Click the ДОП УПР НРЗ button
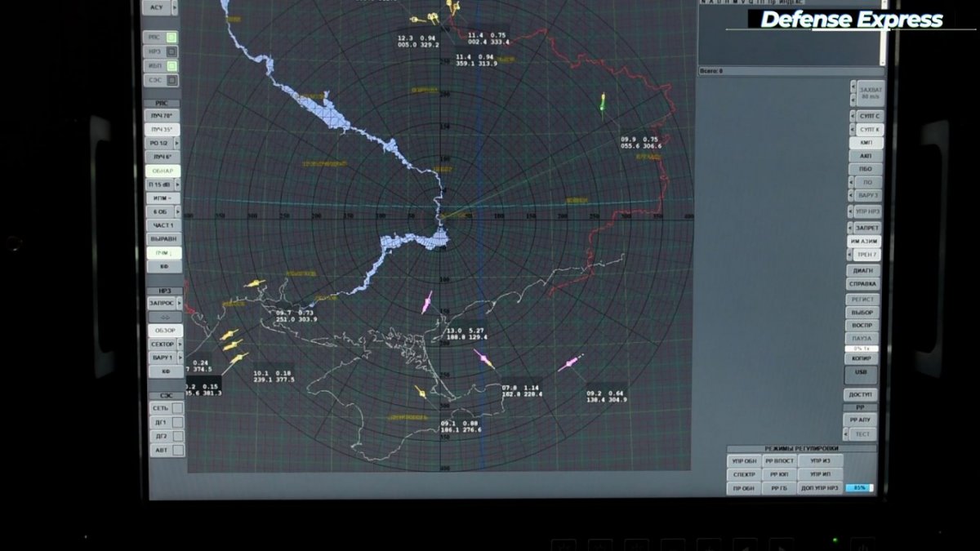The height and width of the screenshot is (551, 980). tap(820, 488)
